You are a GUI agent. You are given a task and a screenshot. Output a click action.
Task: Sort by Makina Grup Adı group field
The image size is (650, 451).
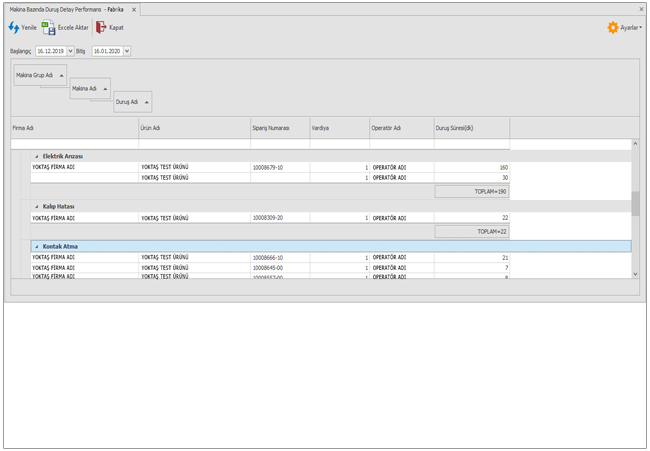(40, 76)
